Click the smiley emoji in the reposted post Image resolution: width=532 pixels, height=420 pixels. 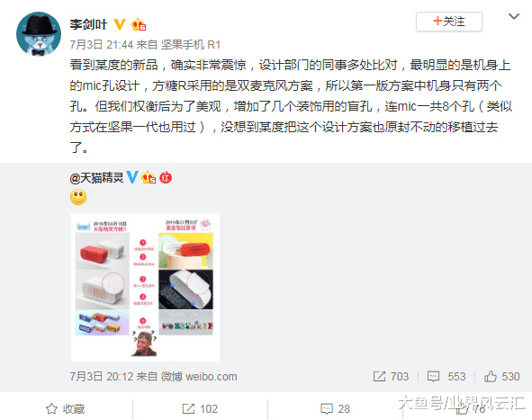(x=78, y=197)
